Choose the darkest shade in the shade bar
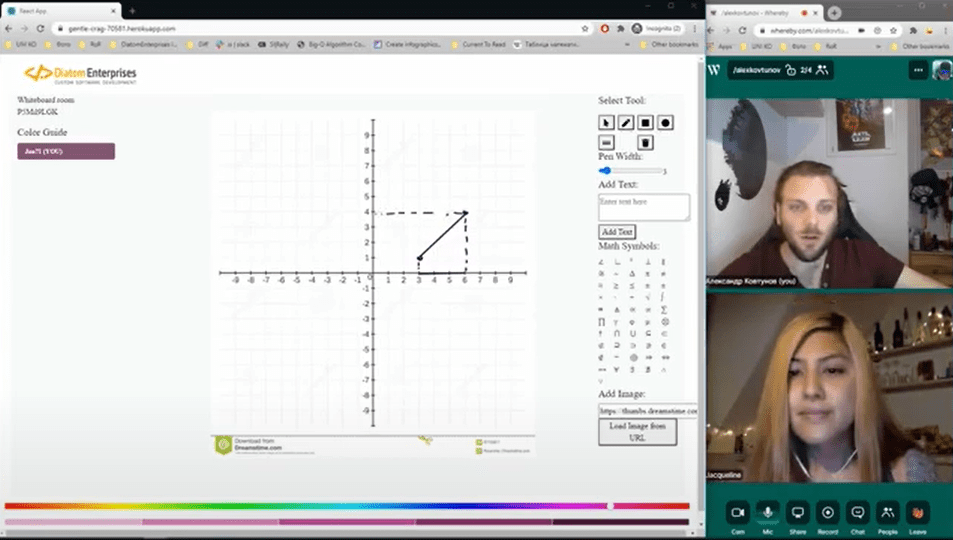The image size is (953, 540). 621,522
